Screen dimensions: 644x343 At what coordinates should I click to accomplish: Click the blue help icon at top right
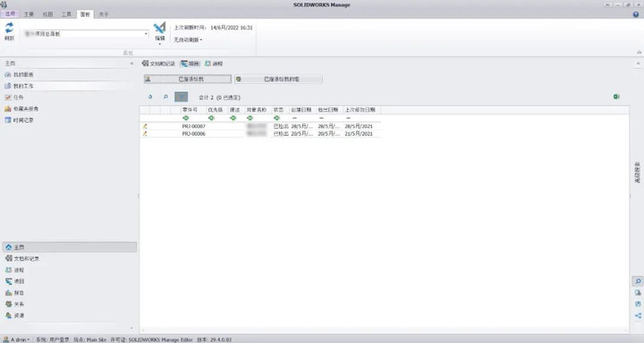tap(636, 14)
